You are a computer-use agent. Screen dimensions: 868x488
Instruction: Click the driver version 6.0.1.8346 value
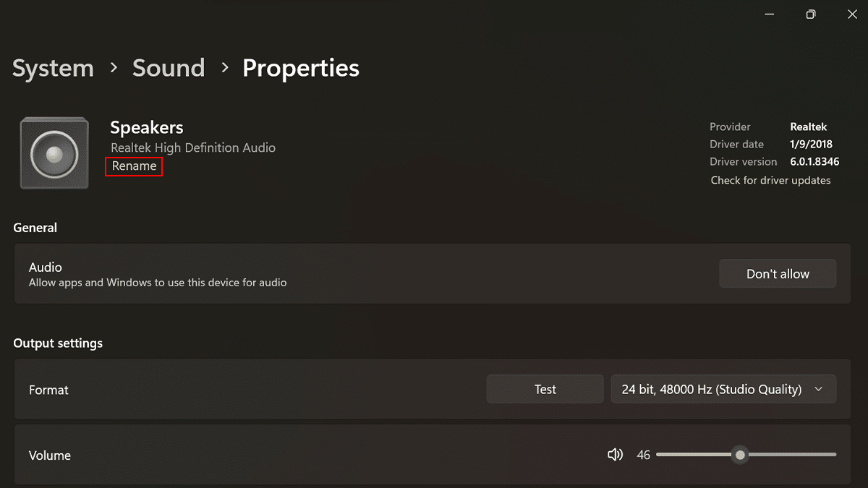(814, 162)
